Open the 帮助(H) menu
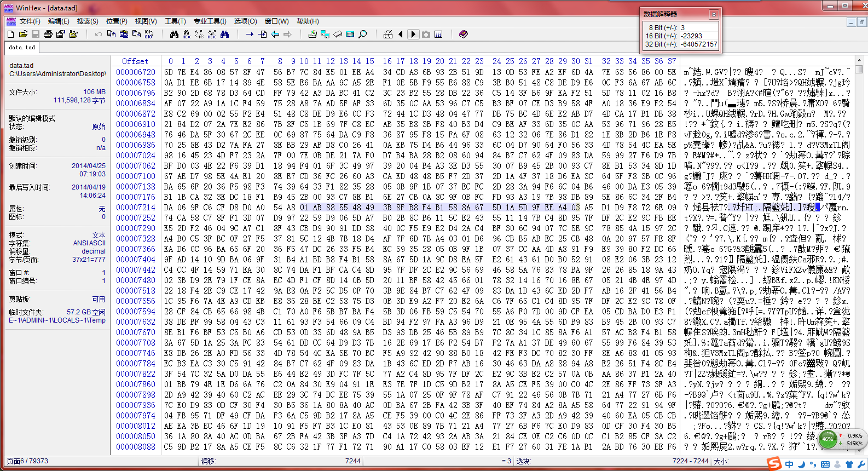 pos(308,21)
